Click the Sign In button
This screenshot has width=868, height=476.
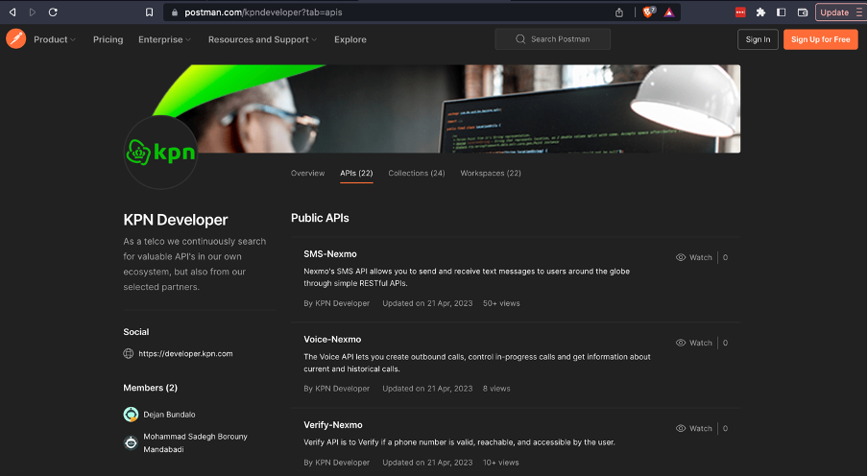click(x=758, y=39)
